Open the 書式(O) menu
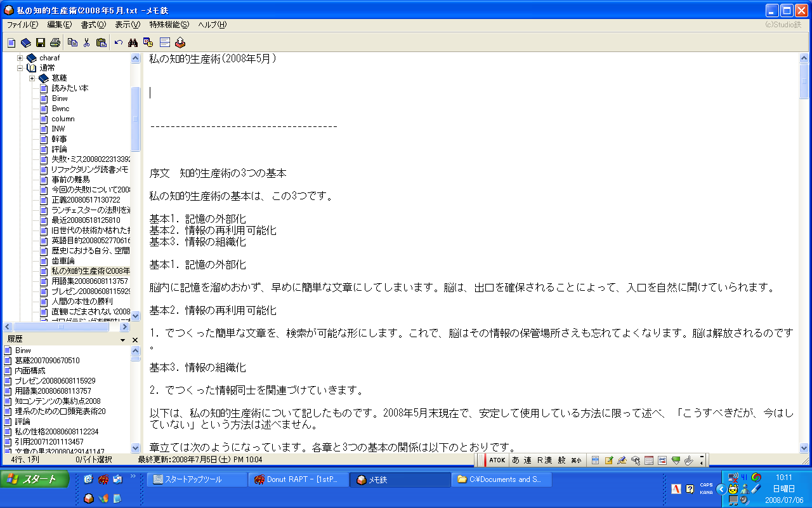The image size is (812, 508). 93,25
